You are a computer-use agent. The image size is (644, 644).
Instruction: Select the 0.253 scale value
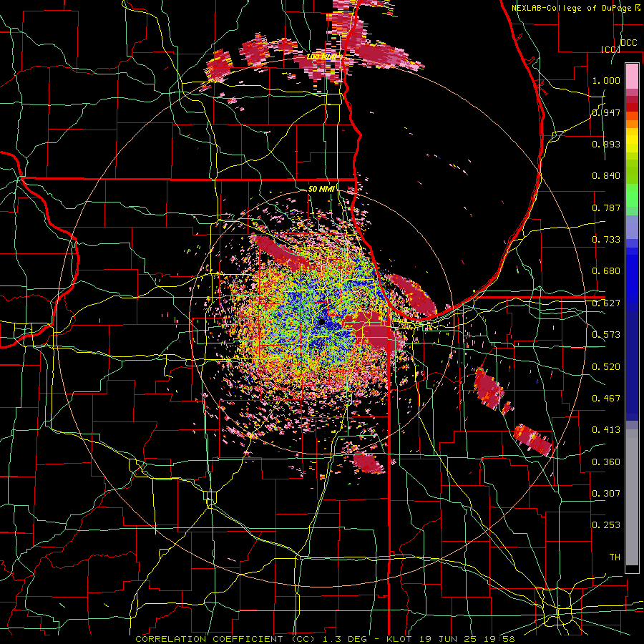pyautogui.click(x=606, y=525)
